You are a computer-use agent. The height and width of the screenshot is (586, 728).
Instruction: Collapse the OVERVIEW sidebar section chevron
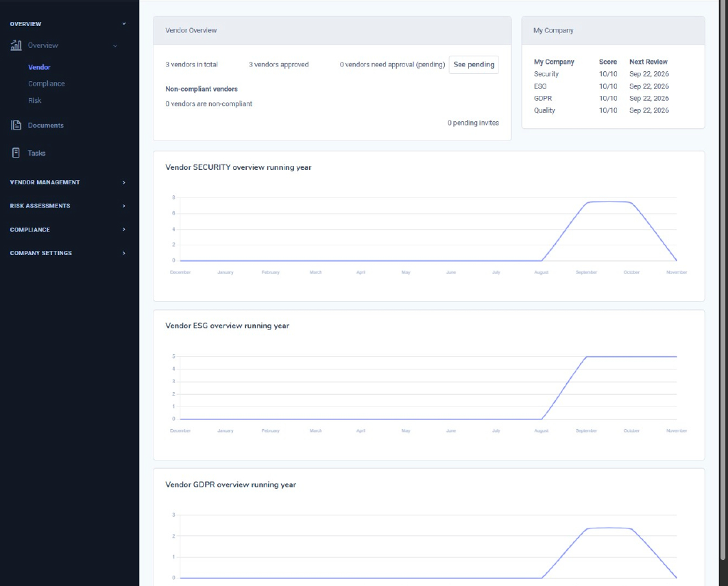[x=123, y=23]
